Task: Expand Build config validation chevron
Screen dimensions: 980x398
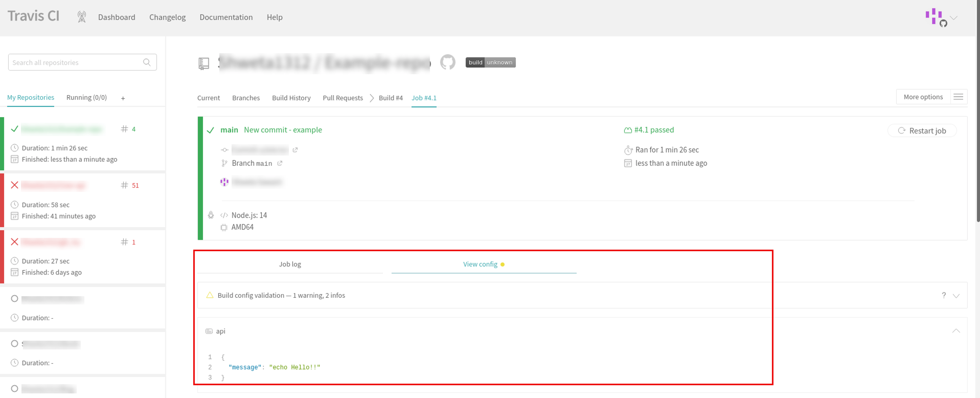Action: coord(956,296)
